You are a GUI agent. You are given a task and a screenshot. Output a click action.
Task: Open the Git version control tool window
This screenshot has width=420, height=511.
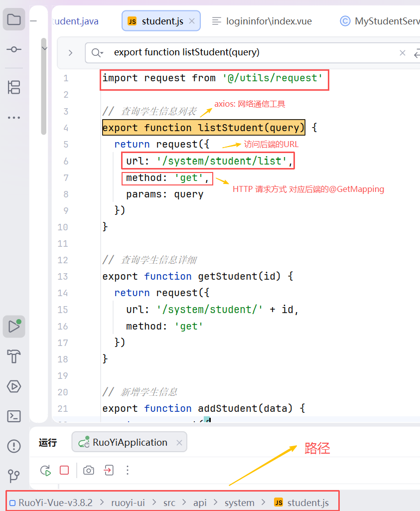pyautogui.click(x=14, y=476)
